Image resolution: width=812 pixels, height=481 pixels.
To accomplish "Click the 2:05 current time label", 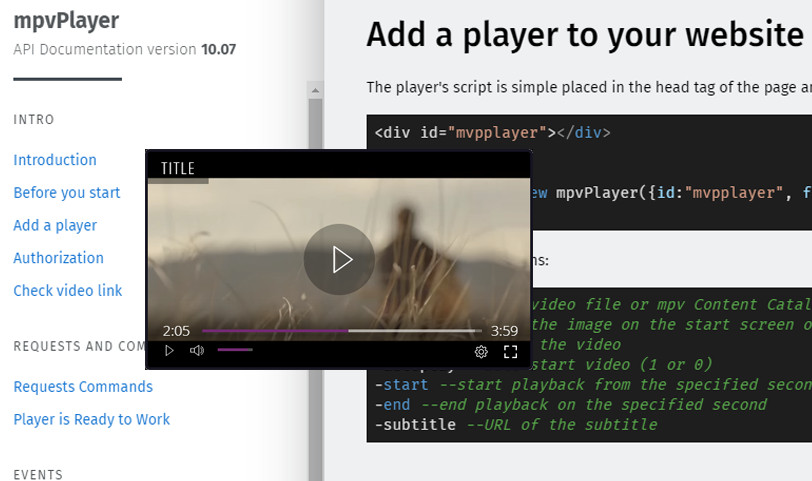I will tap(176, 331).
